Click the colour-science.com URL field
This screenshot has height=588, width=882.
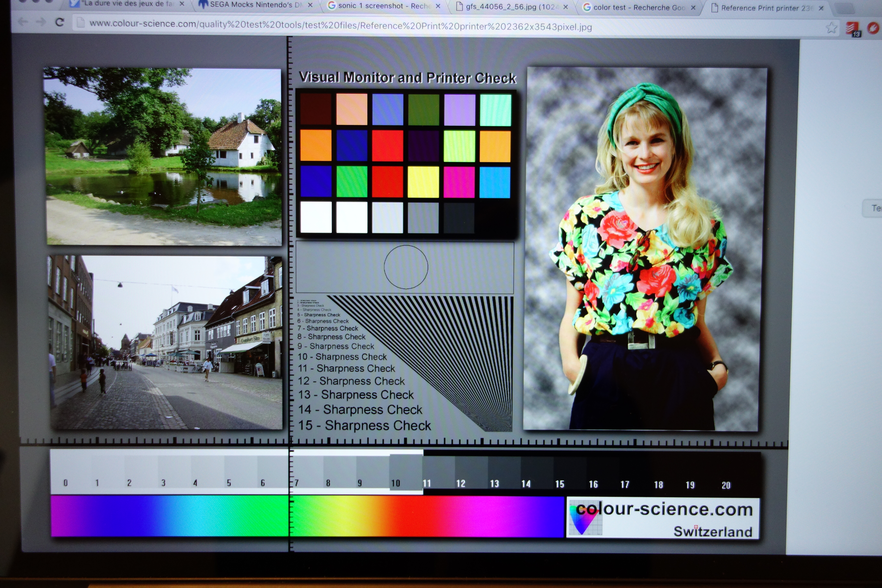pos(338,25)
